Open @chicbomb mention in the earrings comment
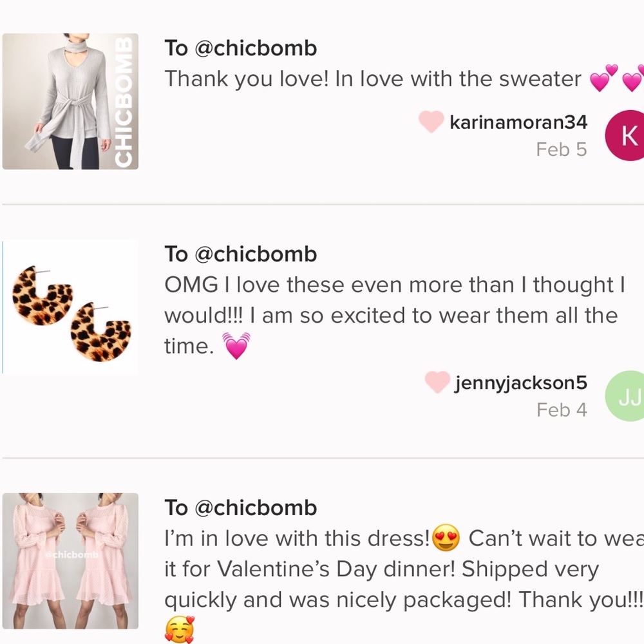Image resolution: width=644 pixels, height=644 pixels. pos(256,254)
